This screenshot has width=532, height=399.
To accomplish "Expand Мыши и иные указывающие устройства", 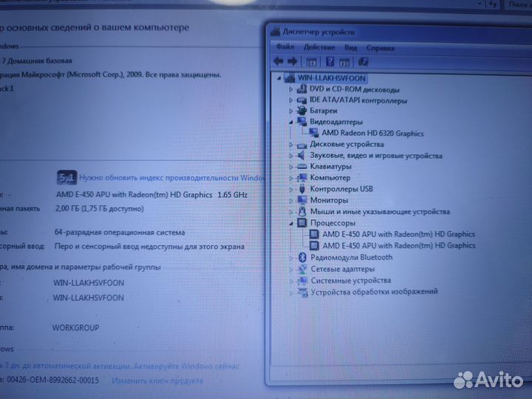I will pos(291,212).
